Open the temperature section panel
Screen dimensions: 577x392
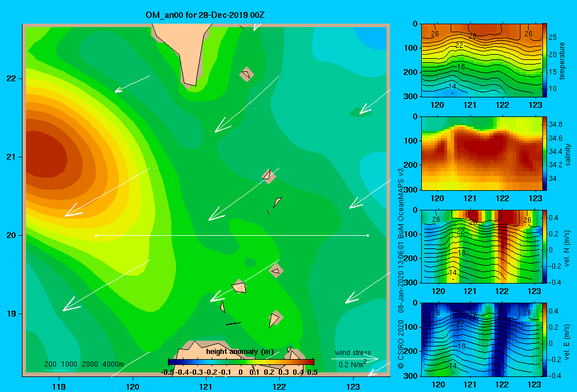(482, 60)
